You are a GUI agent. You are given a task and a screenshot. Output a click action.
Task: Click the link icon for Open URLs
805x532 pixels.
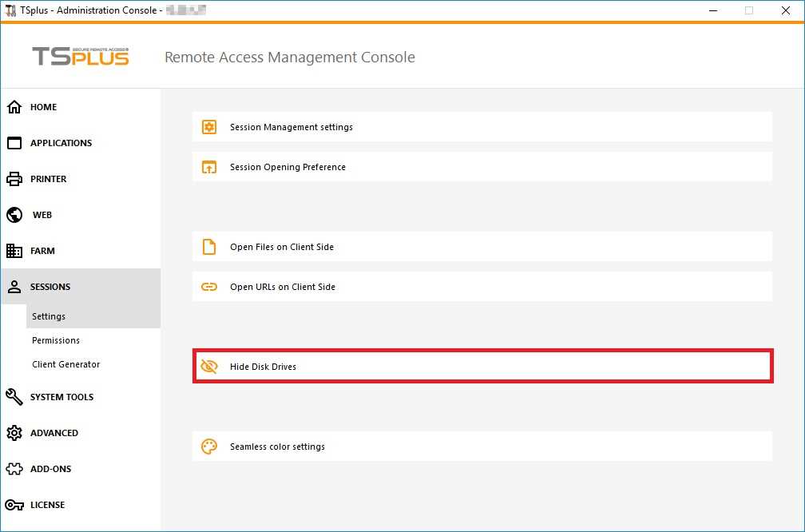pos(209,287)
